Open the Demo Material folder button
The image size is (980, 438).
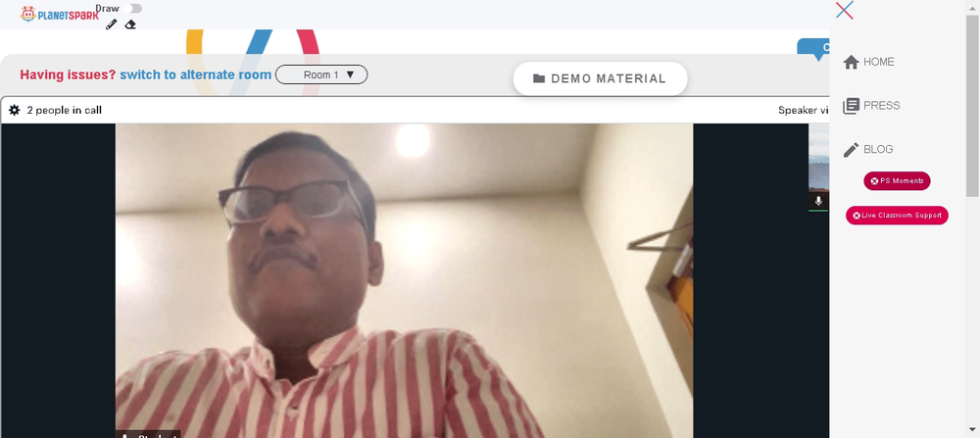(600, 78)
